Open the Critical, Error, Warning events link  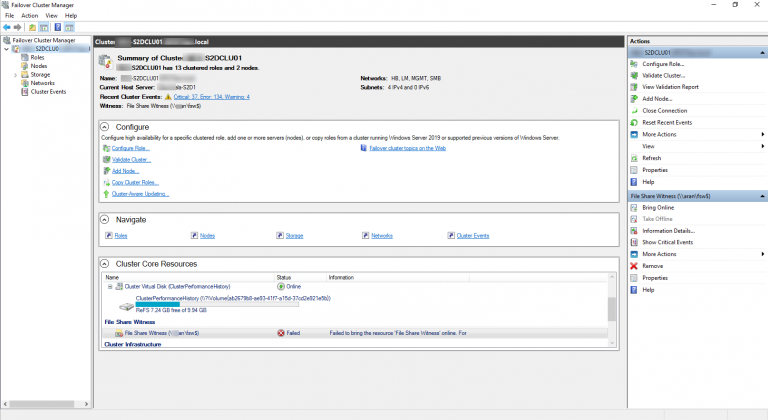[212, 97]
